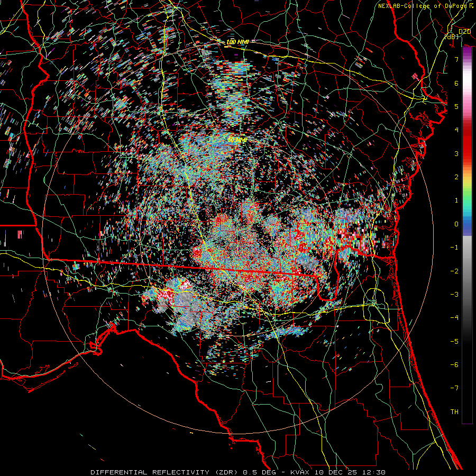
Task: Click the positive 7 dB scale label
Action: [456, 59]
